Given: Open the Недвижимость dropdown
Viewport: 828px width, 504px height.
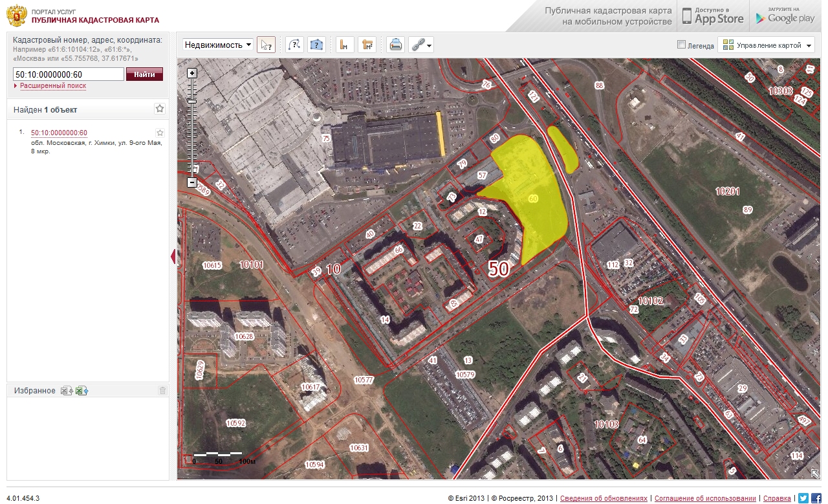Looking at the screenshot, I should 217,45.
